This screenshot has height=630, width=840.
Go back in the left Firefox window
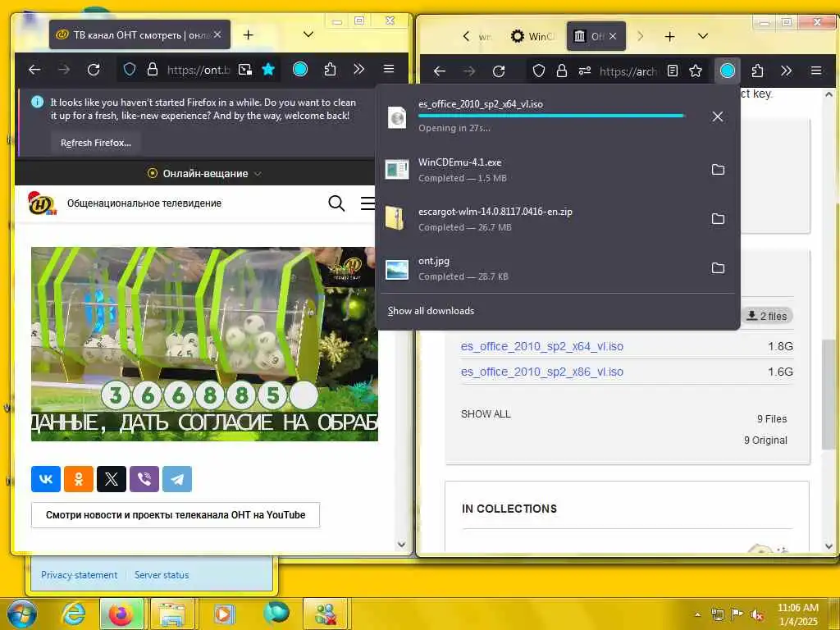coord(34,70)
